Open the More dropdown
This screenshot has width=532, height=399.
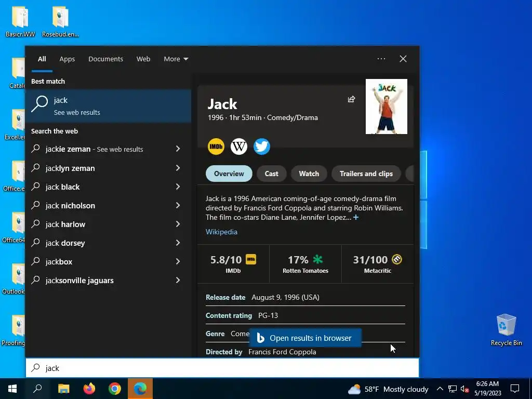pyautogui.click(x=176, y=59)
